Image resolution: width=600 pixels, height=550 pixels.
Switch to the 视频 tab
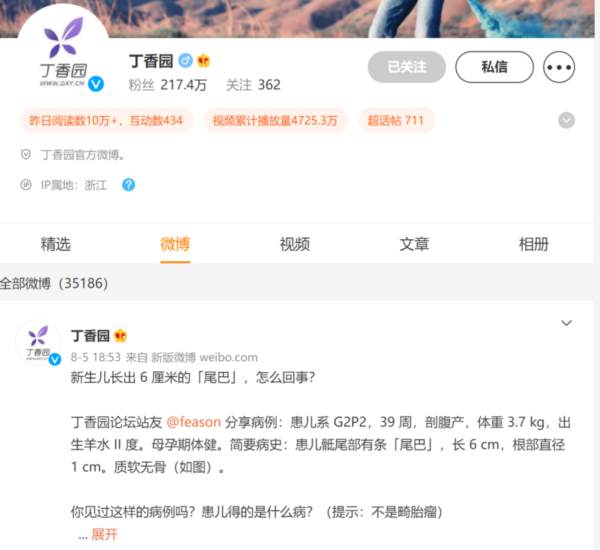(295, 244)
